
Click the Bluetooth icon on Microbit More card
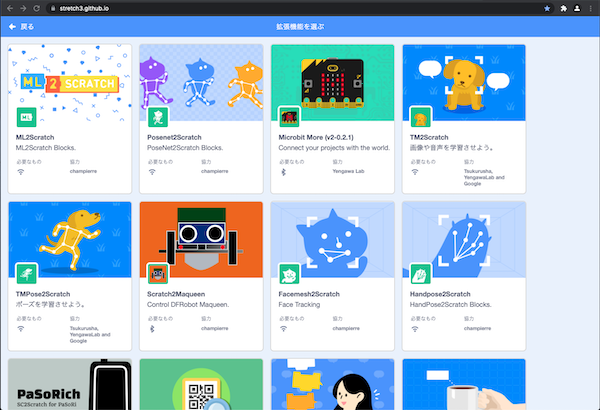coord(284,172)
